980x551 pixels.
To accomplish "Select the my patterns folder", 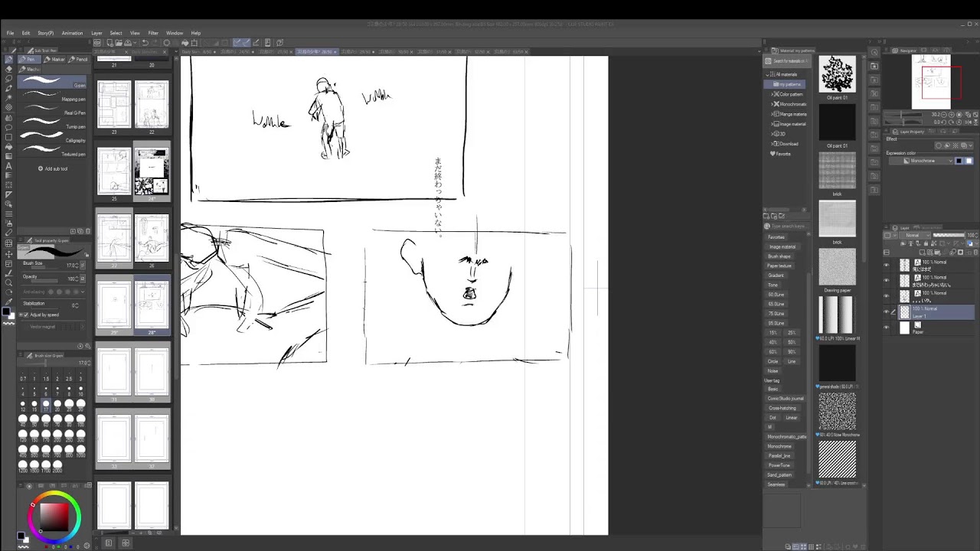I will tap(785, 84).
